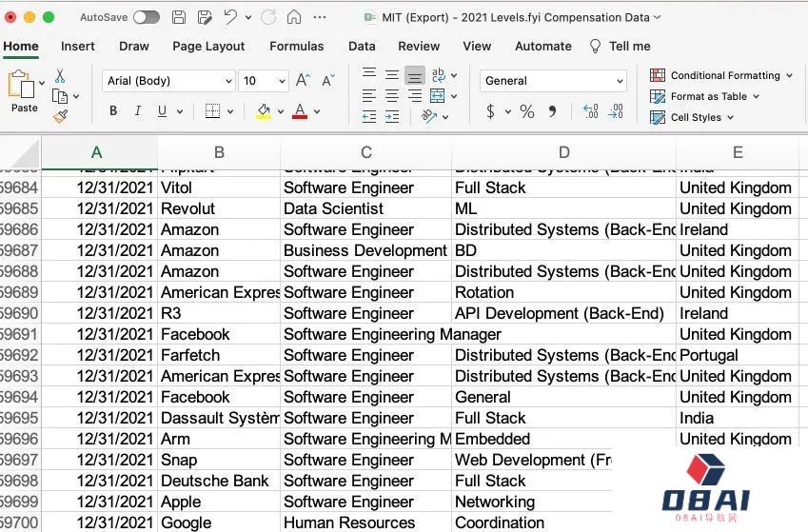Click the Copy icon
This screenshot has width=808, height=532.
(x=60, y=96)
